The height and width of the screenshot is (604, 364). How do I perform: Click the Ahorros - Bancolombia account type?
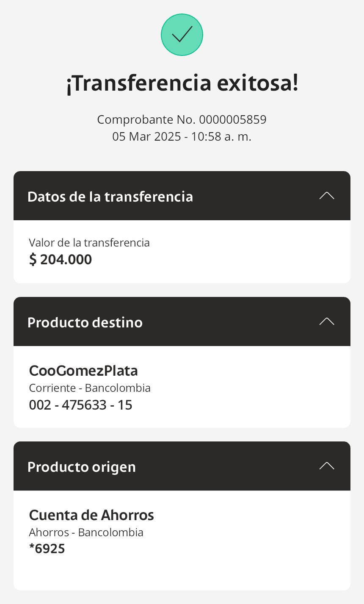(86, 532)
